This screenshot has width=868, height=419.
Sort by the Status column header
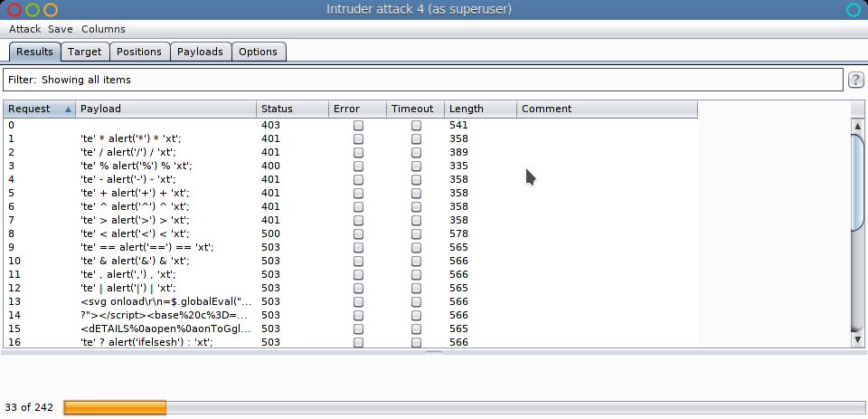coord(292,109)
